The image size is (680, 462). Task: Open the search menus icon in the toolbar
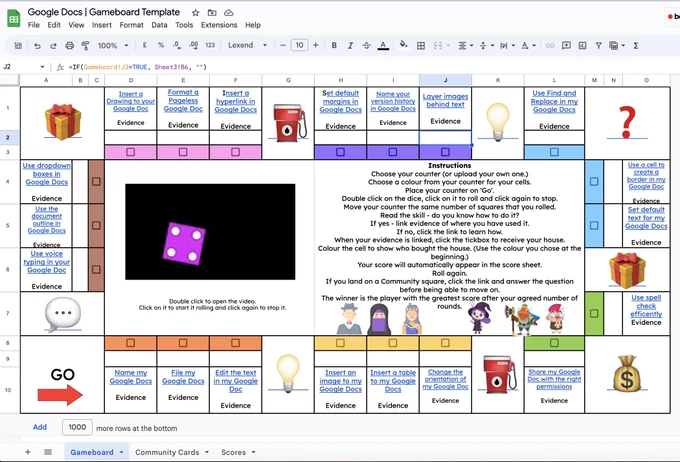[x=18, y=45]
